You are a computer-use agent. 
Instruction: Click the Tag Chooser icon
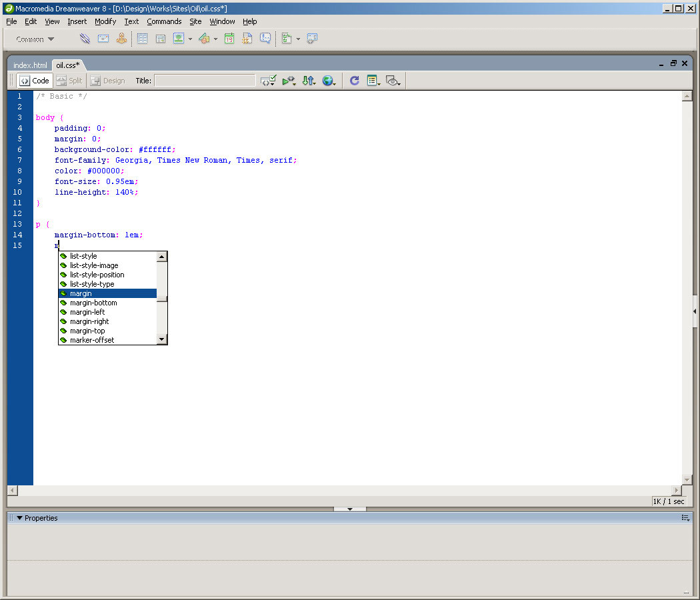point(312,39)
